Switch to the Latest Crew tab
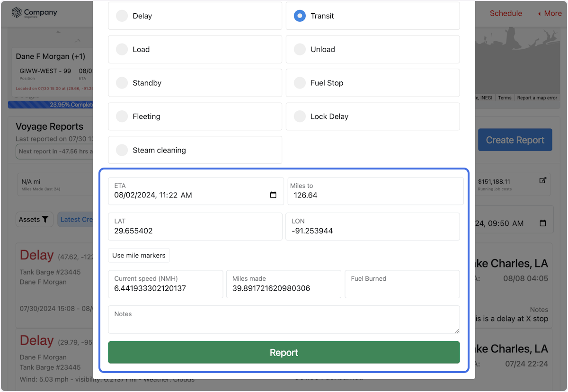The width and height of the screenshot is (568, 392). 78,219
